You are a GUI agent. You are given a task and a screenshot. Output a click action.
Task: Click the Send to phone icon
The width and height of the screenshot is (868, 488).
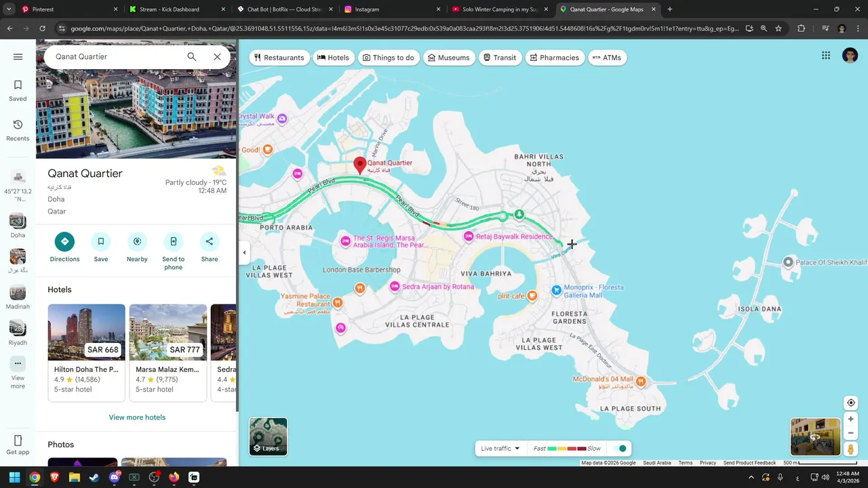click(x=173, y=241)
